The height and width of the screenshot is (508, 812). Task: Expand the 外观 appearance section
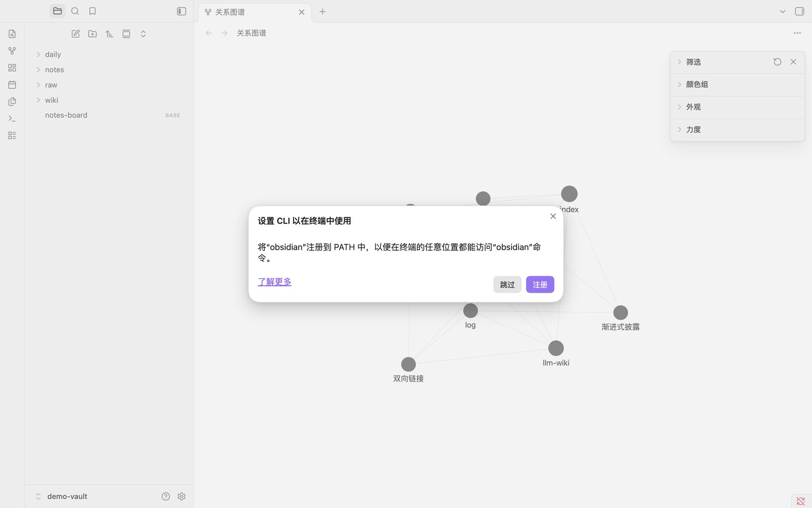pos(737,107)
